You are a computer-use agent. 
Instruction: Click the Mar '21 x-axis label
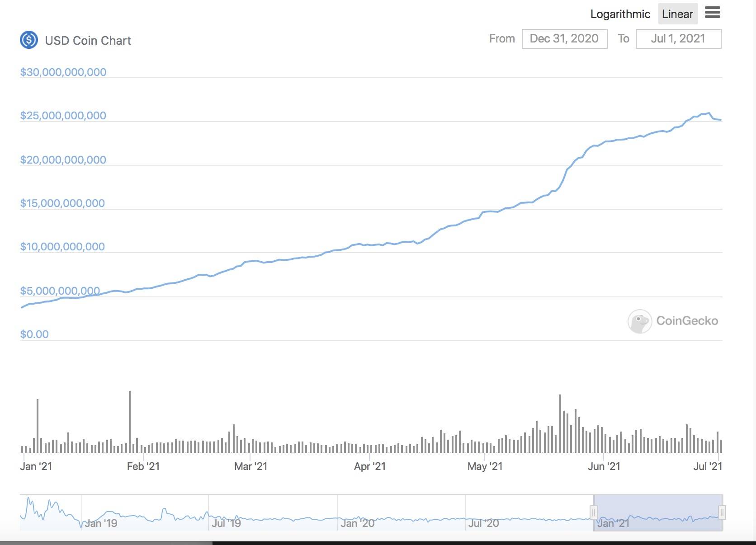coord(251,466)
